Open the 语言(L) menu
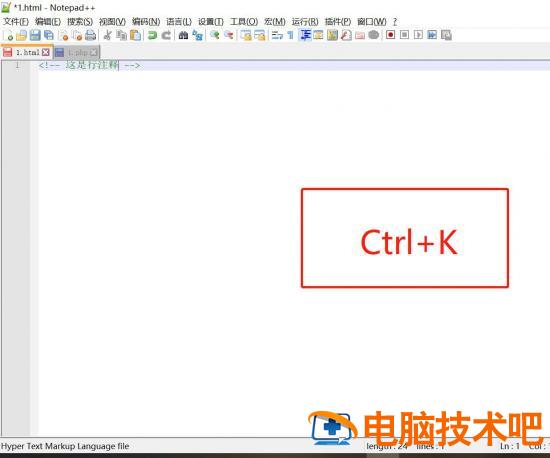This screenshot has height=458, width=550. point(179,22)
